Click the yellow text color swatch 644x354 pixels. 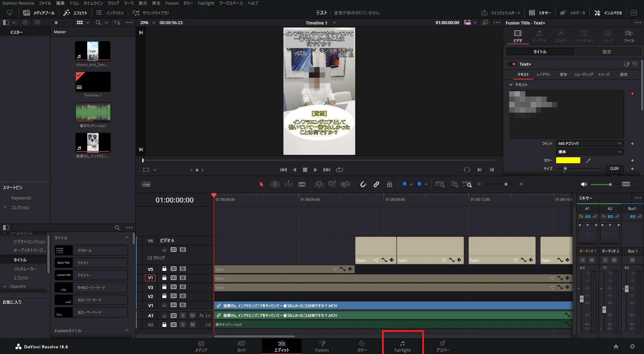568,160
